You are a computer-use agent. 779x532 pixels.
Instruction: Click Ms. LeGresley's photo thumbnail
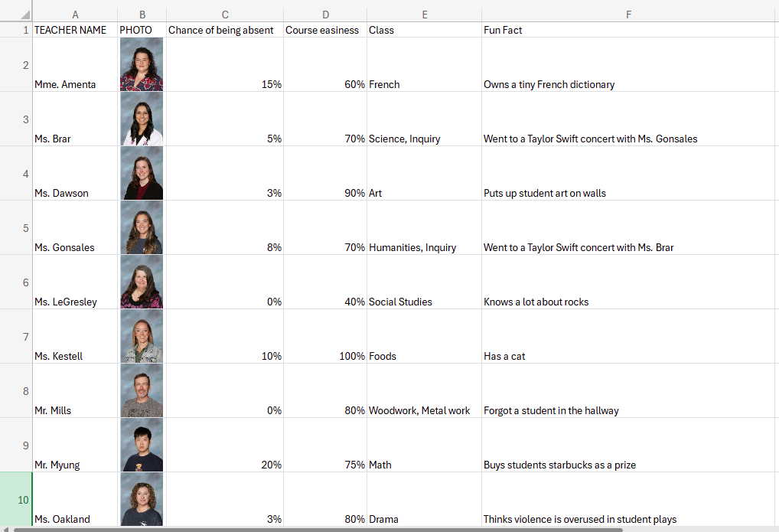[x=142, y=282]
